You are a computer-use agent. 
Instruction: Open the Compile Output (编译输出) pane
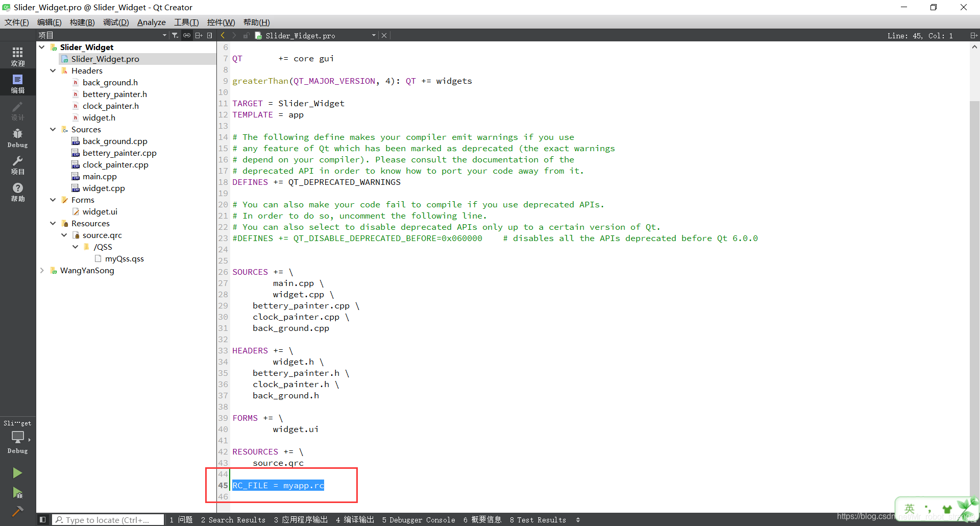click(355, 520)
